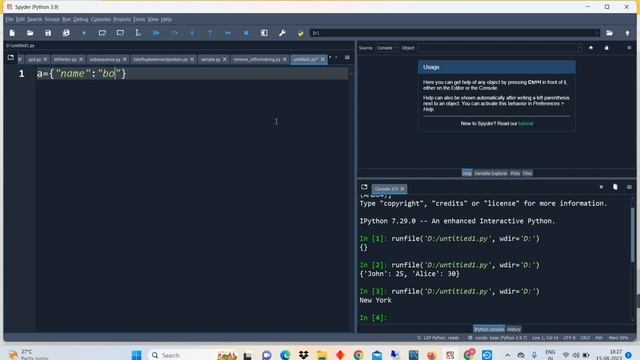Switch to the History tab
640x360 pixels.
(x=514, y=329)
